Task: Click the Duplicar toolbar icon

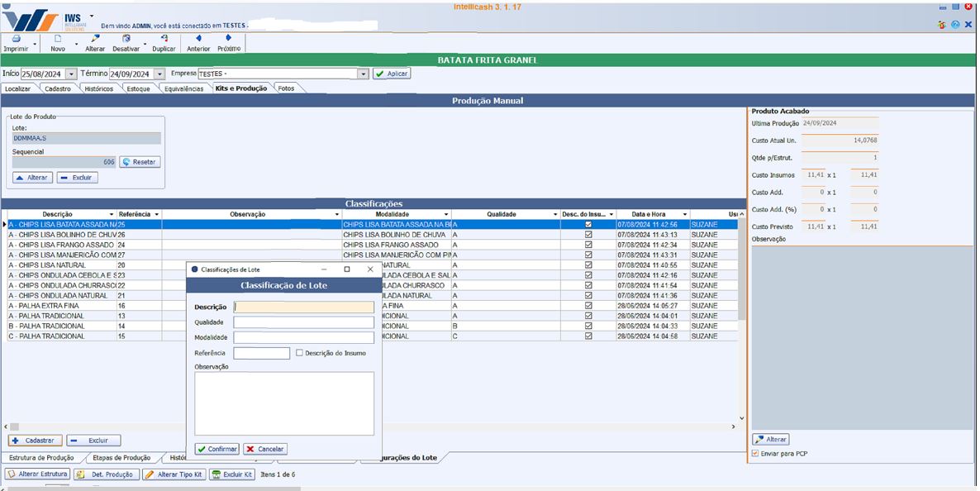Action: click(x=164, y=38)
